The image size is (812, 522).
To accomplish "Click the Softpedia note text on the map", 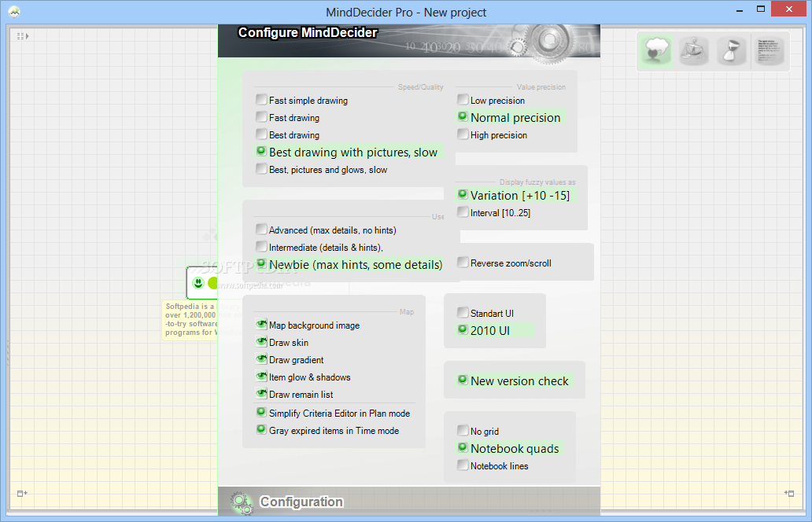I will point(190,319).
